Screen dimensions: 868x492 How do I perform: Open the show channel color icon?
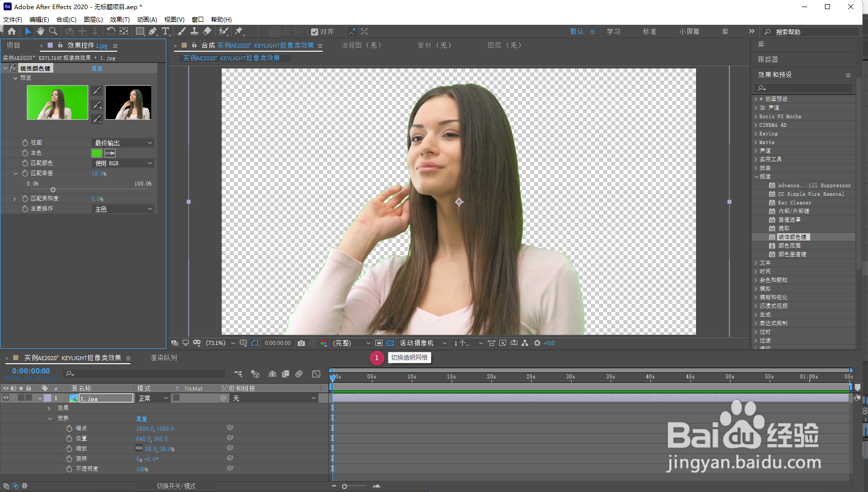pos(324,343)
